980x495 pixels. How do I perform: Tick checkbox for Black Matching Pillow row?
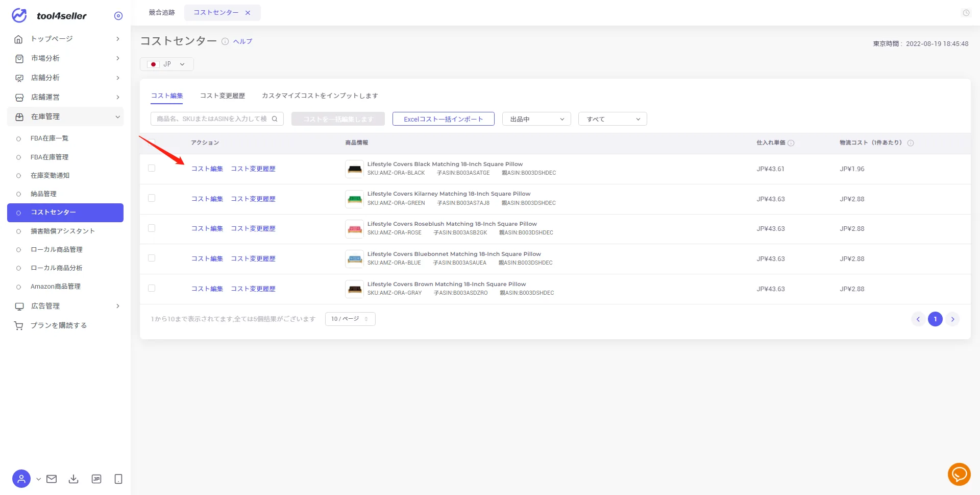152,168
